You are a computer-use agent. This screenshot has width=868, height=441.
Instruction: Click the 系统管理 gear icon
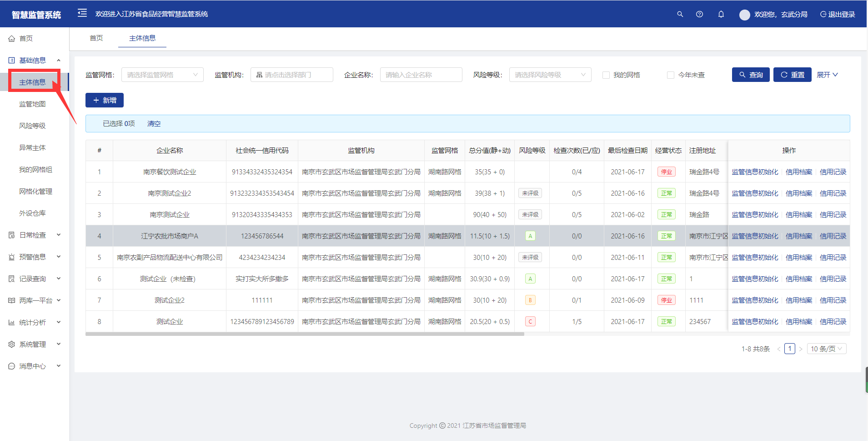pos(12,345)
